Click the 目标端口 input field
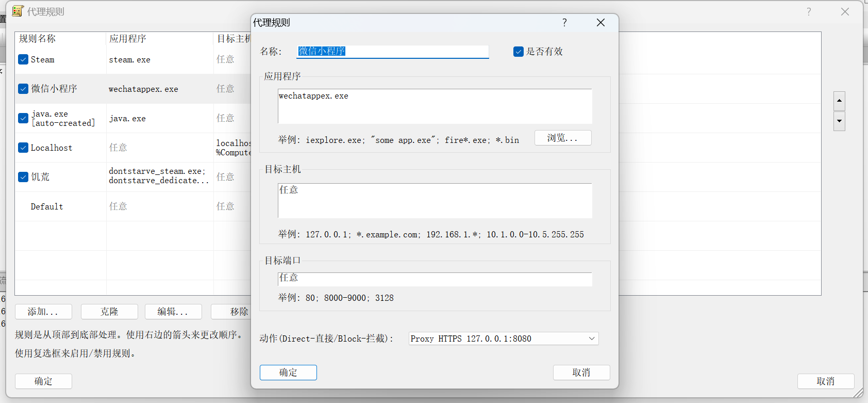Screen dimensions: 868x403 coord(435,279)
